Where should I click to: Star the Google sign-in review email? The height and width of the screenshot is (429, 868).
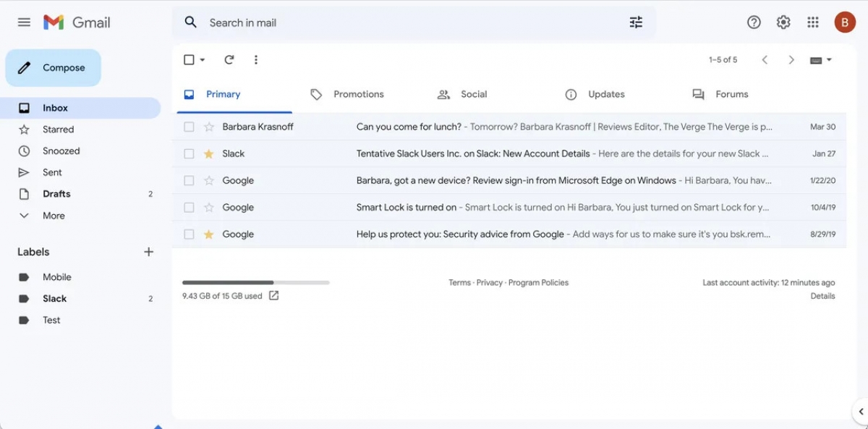(209, 180)
